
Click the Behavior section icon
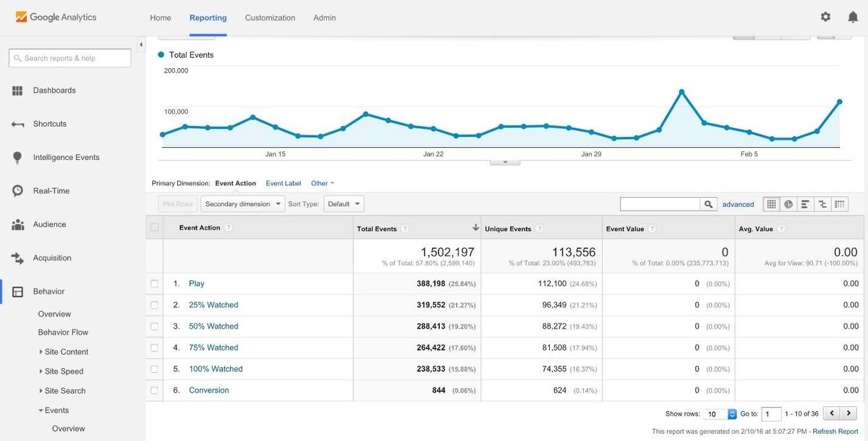click(17, 291)
